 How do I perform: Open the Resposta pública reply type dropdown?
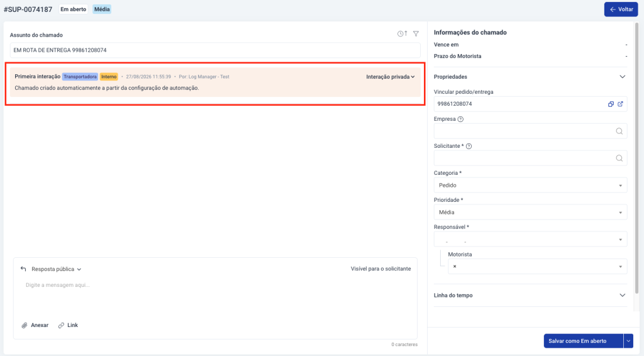56,269
